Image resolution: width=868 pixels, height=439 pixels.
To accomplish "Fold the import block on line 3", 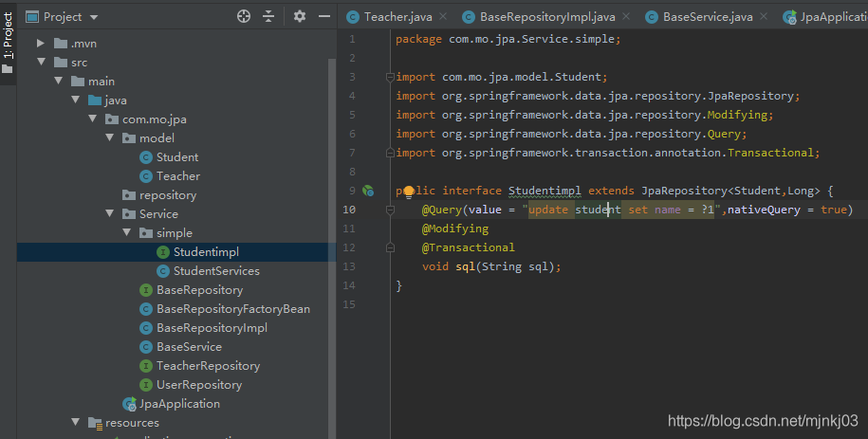I will coord(389,77).
